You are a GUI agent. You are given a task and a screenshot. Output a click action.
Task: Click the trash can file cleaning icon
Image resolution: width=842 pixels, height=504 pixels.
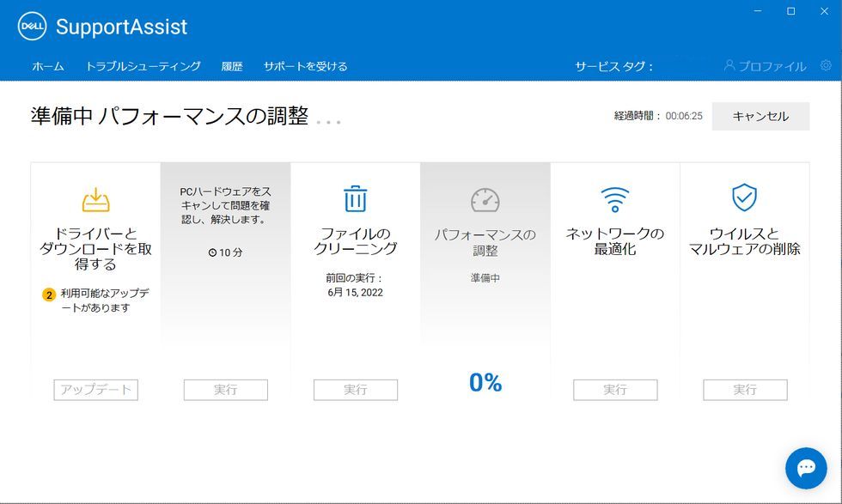355,198
